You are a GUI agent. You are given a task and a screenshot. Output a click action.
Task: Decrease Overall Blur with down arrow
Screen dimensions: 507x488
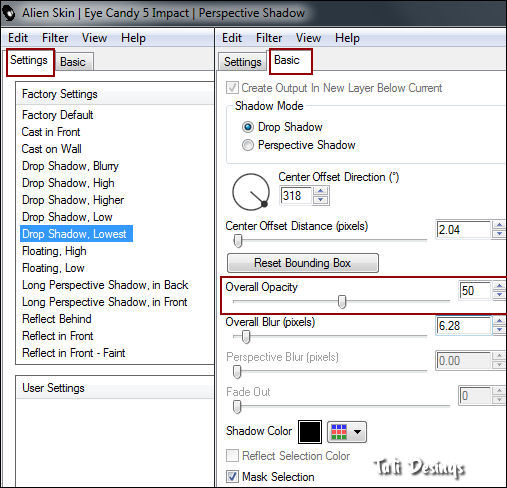(x=499, y=330)
